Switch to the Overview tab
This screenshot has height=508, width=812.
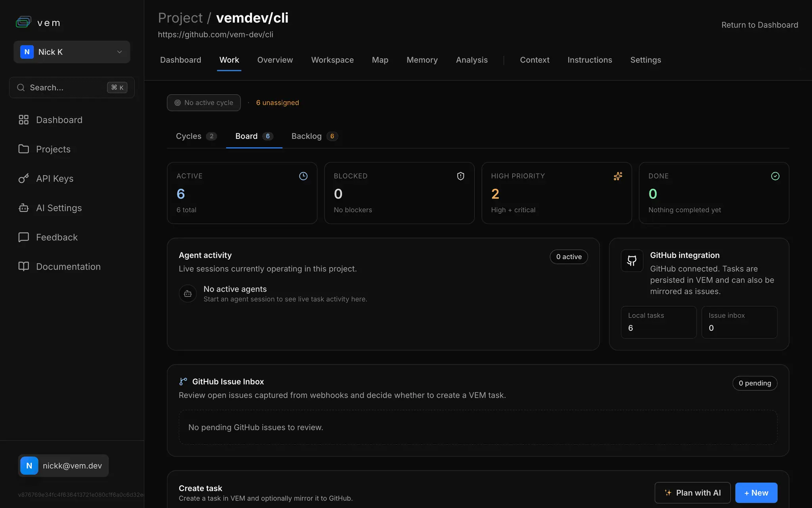275,60
